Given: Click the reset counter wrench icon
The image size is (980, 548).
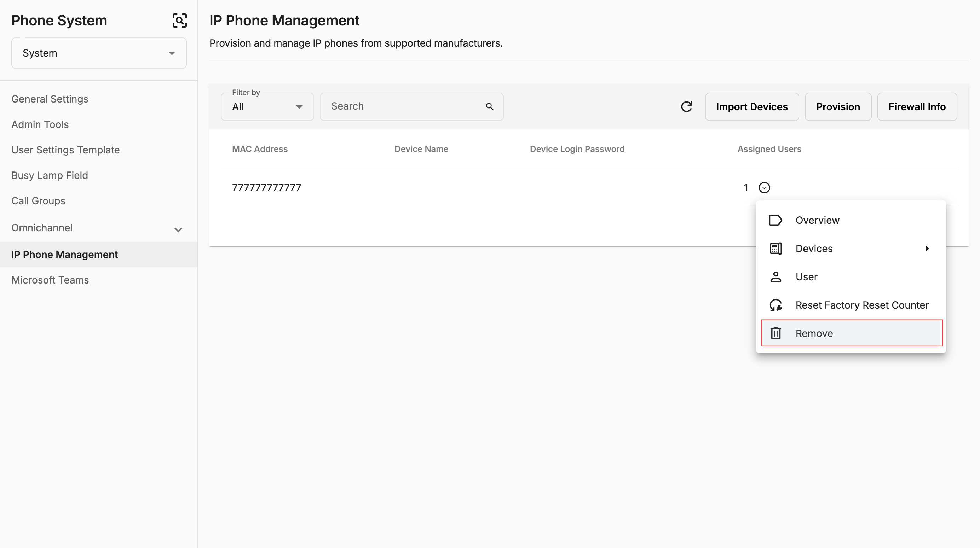Looking at the screenshot, I should pyautogui.click(x=776, y=305).
